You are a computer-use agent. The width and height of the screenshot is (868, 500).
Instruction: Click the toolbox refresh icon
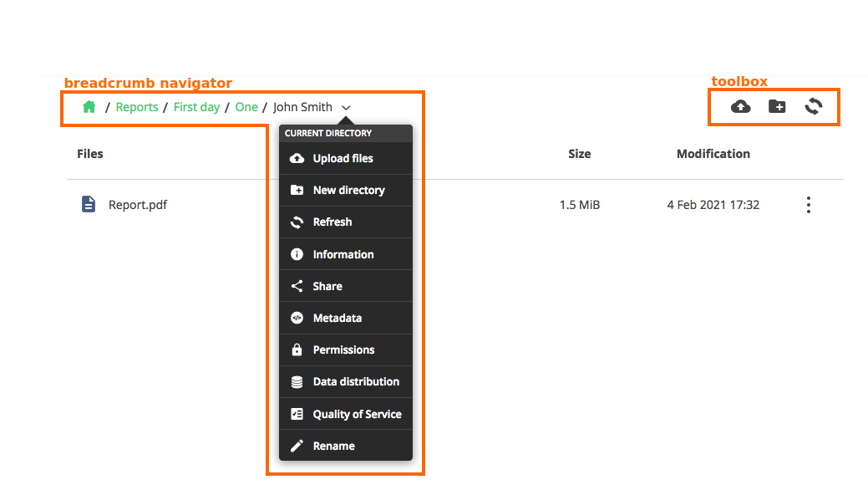pyautogui.click(x=813, y=106)
